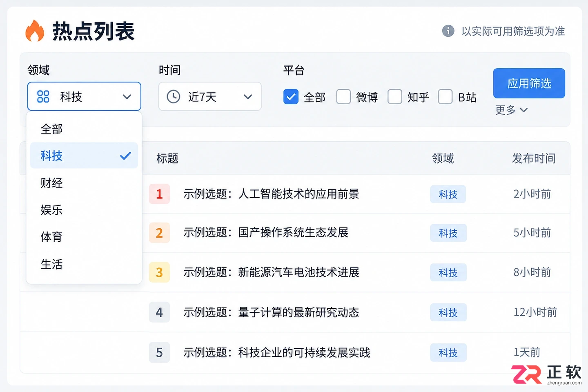Click rank badge 1
Viewport: 588px width, 392px height.
159,194
